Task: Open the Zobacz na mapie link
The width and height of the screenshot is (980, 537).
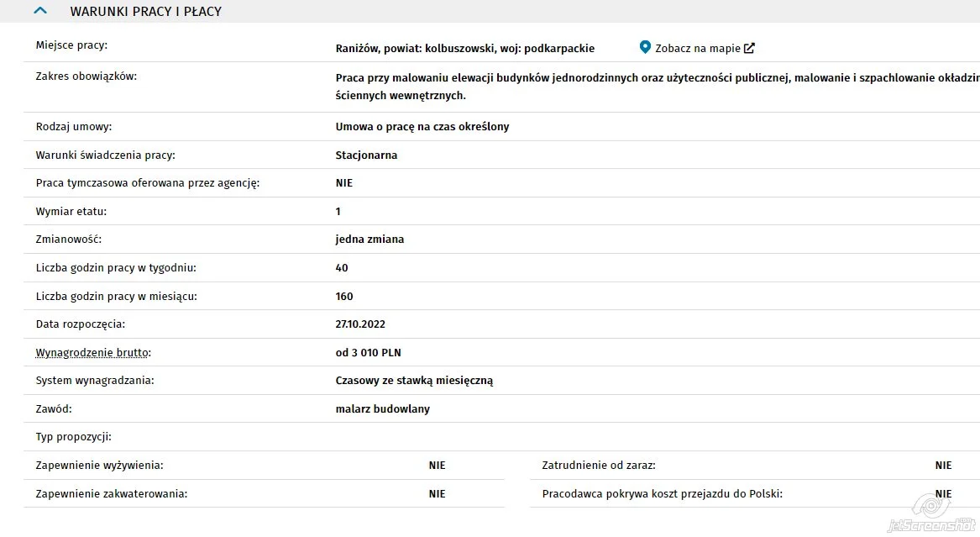Action: (698, 48)
